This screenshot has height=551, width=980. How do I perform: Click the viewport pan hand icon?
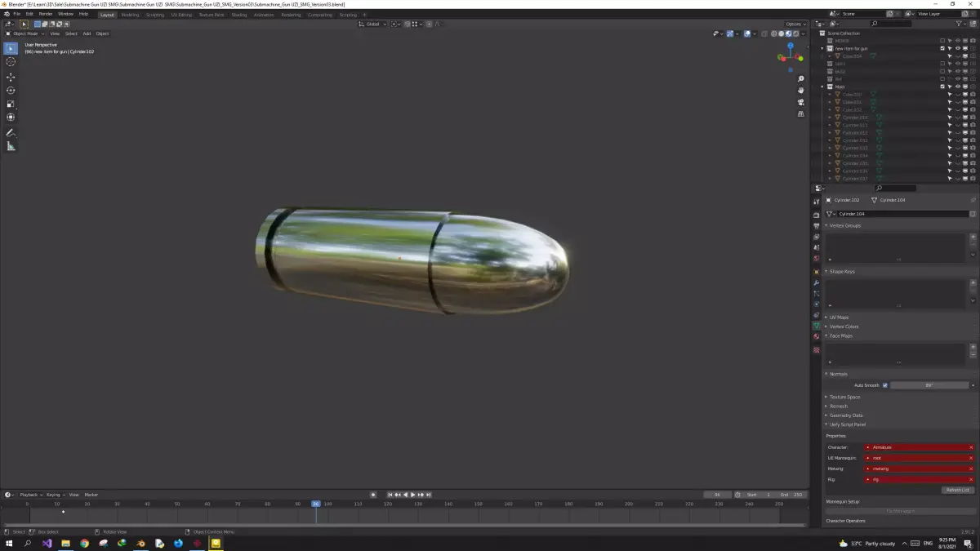click(801, 91)
